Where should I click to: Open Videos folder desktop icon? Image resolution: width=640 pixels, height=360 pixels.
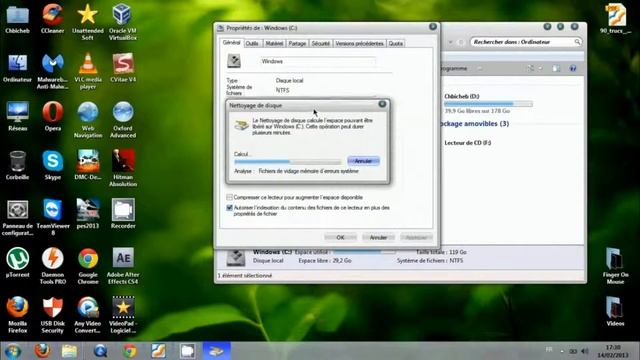(615, 311)
